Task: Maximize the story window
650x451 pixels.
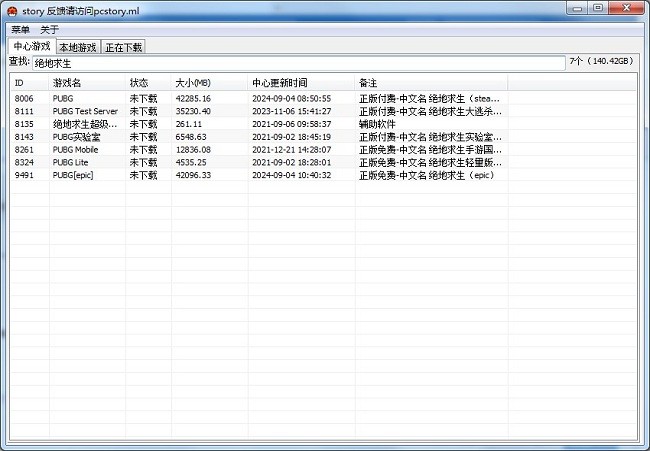Action: click(x=598, y=8)
